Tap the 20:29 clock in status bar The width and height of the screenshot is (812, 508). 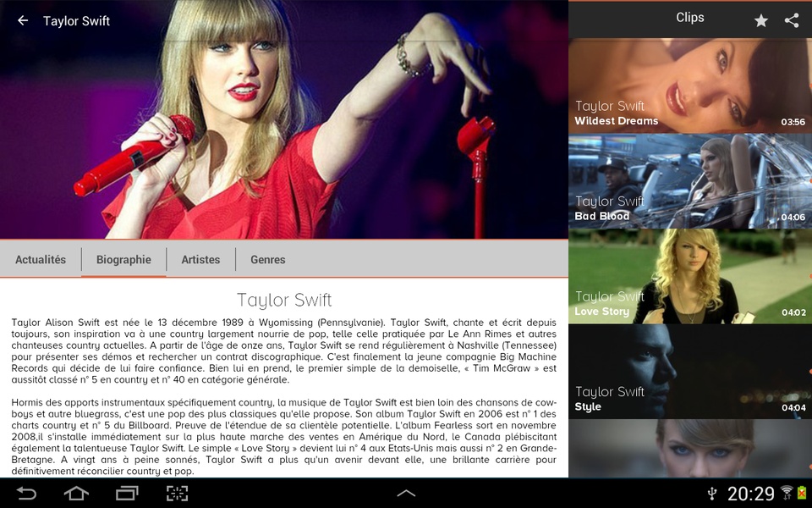coord(750,493)
